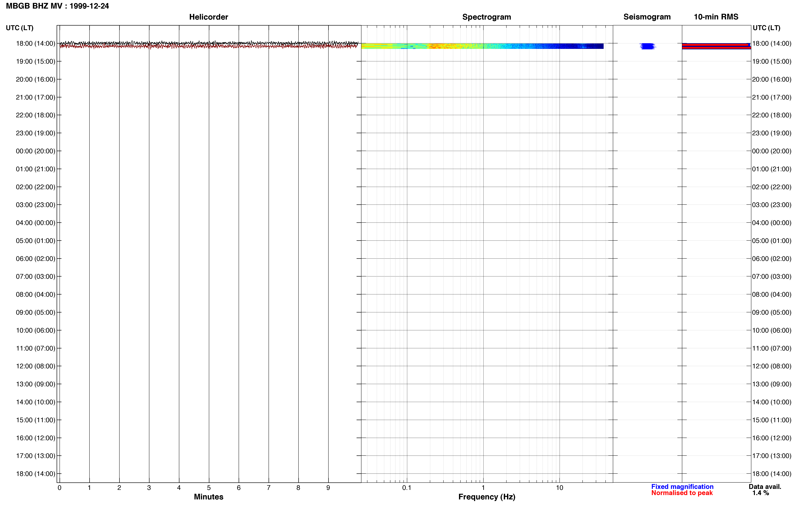This screenshot has height=508, width=812.
Task: Click "16:00 (12:00)" on the right time axis
Action: click(x=772, y=438)
